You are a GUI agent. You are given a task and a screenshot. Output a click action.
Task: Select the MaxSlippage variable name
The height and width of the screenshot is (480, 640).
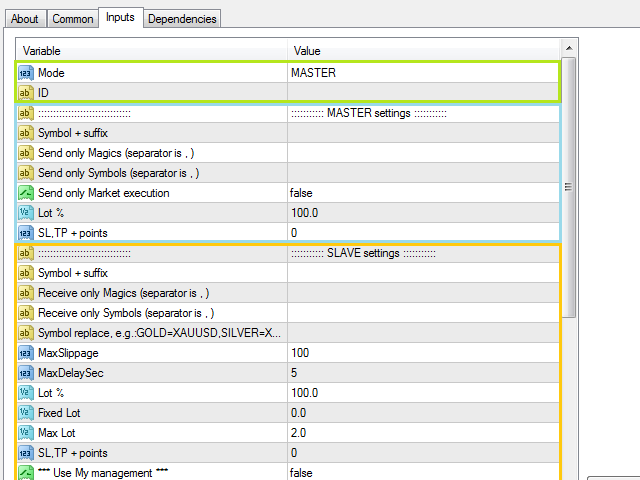[x=68, y=353]
